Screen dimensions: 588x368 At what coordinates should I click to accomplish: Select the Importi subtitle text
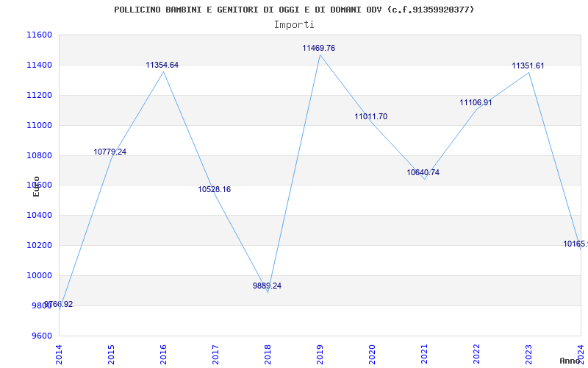294,25
